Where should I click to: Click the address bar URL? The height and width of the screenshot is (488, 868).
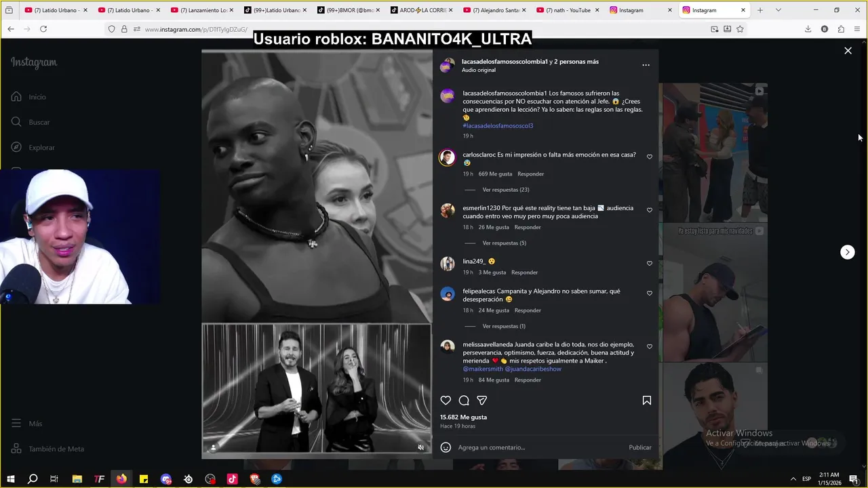(195, 29)
